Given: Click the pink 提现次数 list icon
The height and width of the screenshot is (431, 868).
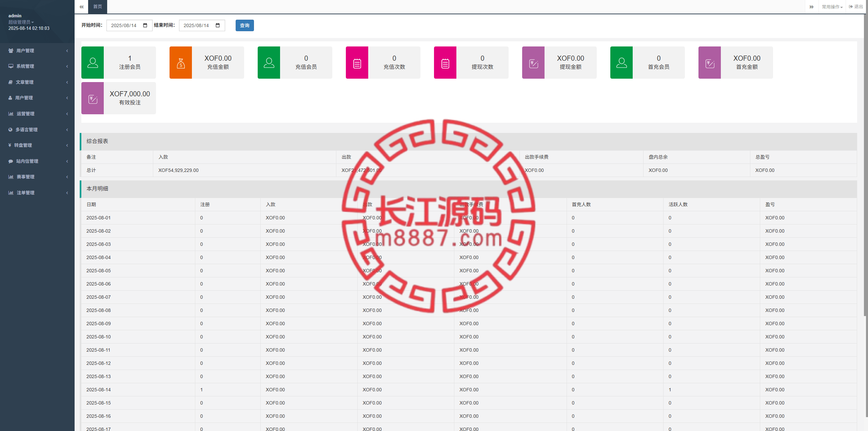Looking at the screenshot, I should [445, 63].
